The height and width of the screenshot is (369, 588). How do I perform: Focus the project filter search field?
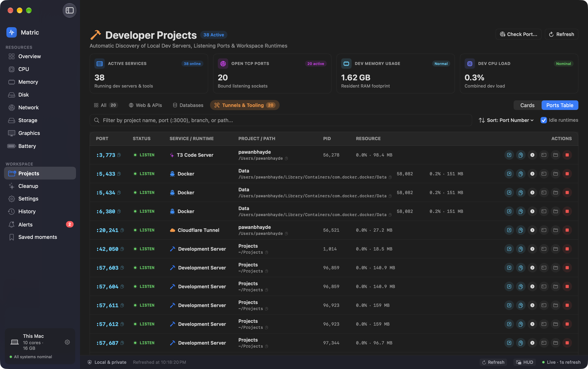pos(281,120)
